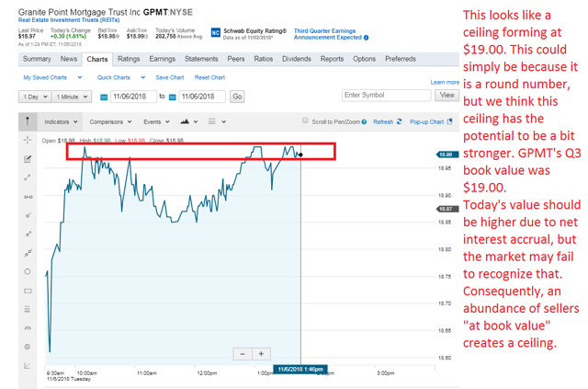
Task: Click the Learn more link
Action: (x=445, y=82)
